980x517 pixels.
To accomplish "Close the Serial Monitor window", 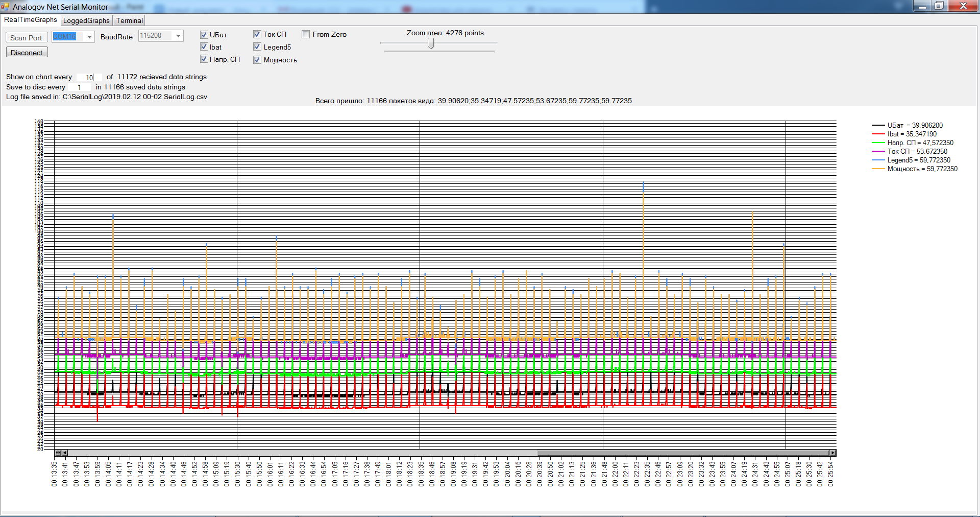I will [963, 6].
